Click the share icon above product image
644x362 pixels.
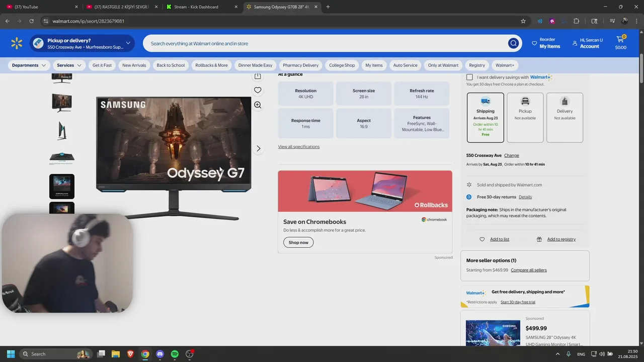[x=258, y=76]
